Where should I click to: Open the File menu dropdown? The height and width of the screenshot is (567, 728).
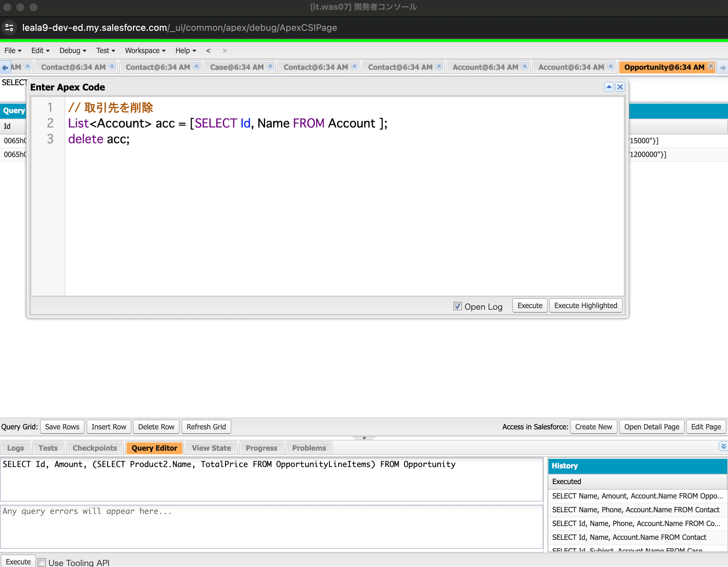(x=13, y=51)
